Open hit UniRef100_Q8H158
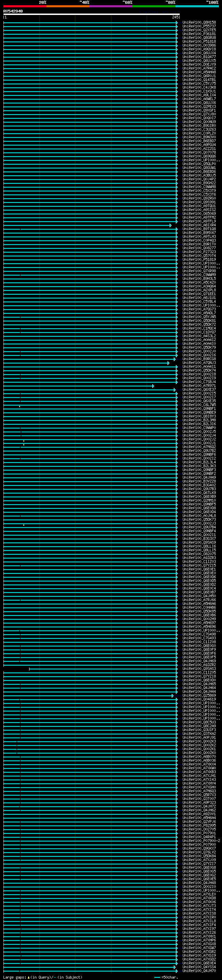 click(199, 23)
